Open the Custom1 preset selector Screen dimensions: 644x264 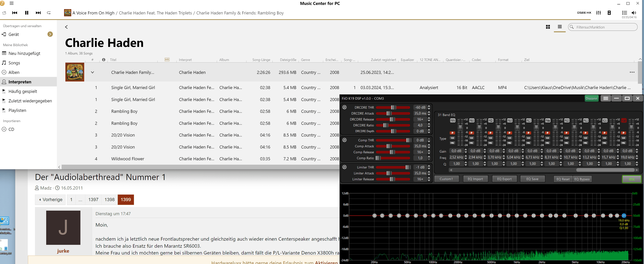[446, 179]
